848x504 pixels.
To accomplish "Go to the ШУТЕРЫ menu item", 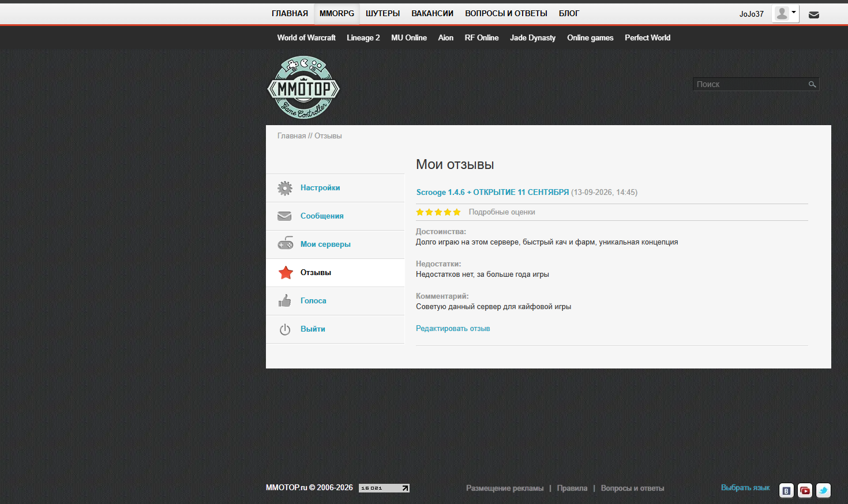I will tap(382, 13).
